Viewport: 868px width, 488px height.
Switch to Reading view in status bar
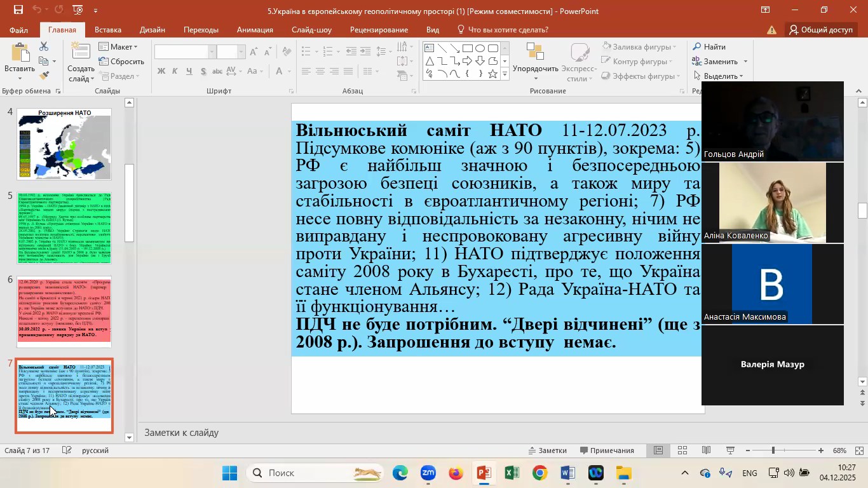point(706,451)
